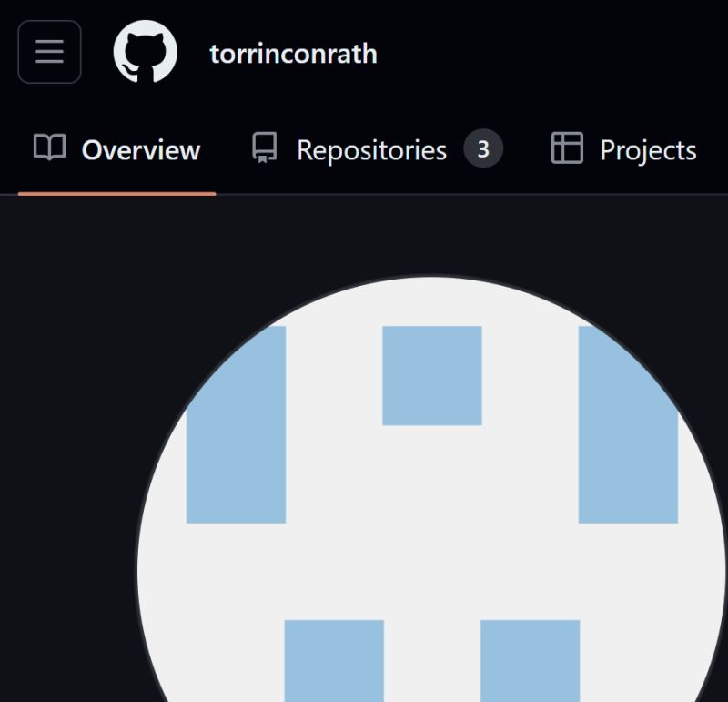The image size is (728, 702).
Task: Select the Overview book icon
Action: point(49,149)
